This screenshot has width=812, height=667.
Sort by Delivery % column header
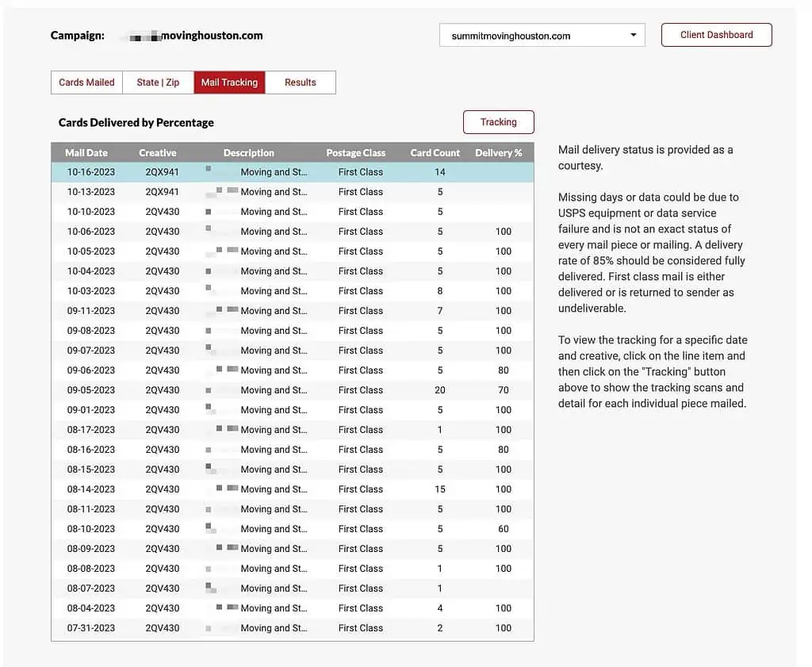coord(498,153)
